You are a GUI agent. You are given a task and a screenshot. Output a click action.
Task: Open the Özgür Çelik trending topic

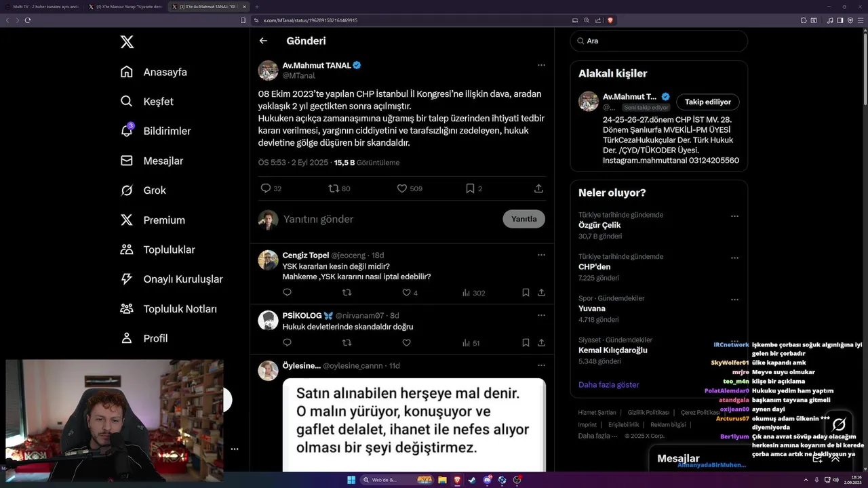pyautogui.click(x=599, y=225)
